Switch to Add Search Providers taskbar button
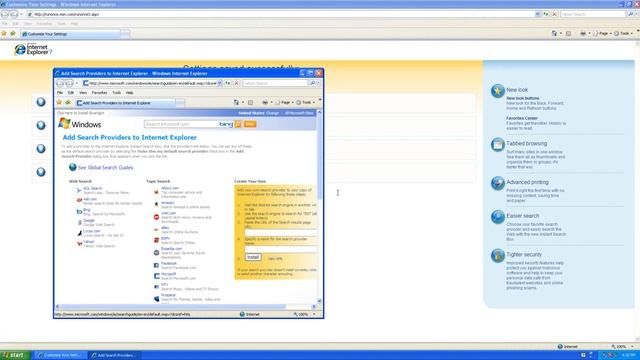The image size is (640, 360). click(x=114, y=355)
